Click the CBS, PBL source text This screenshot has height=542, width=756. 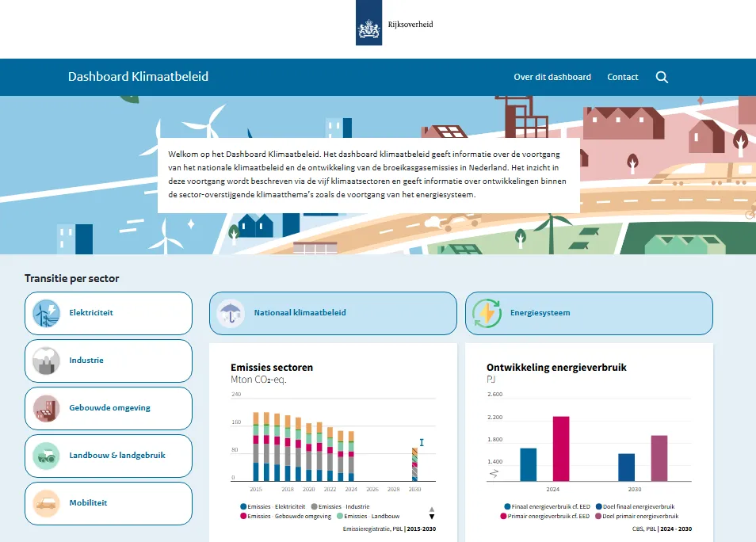point(644,529)
